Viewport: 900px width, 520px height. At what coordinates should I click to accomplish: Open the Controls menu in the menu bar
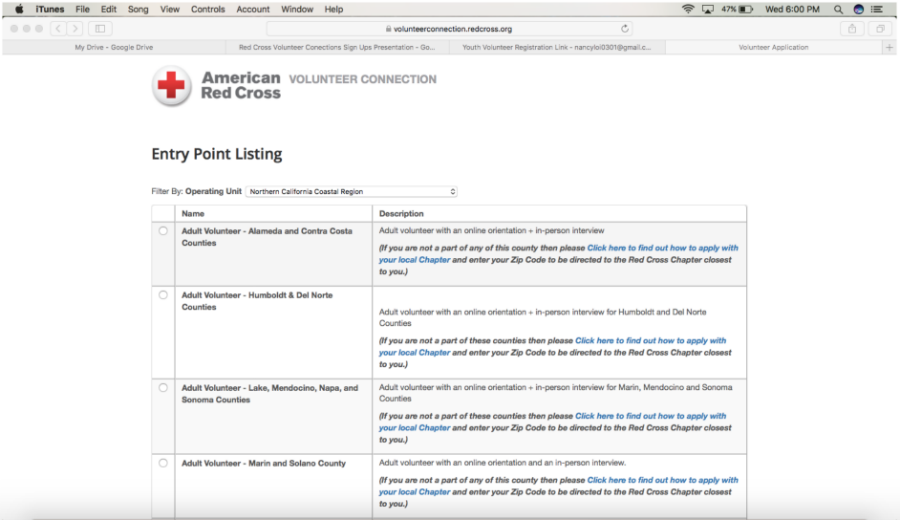[208, 9]
